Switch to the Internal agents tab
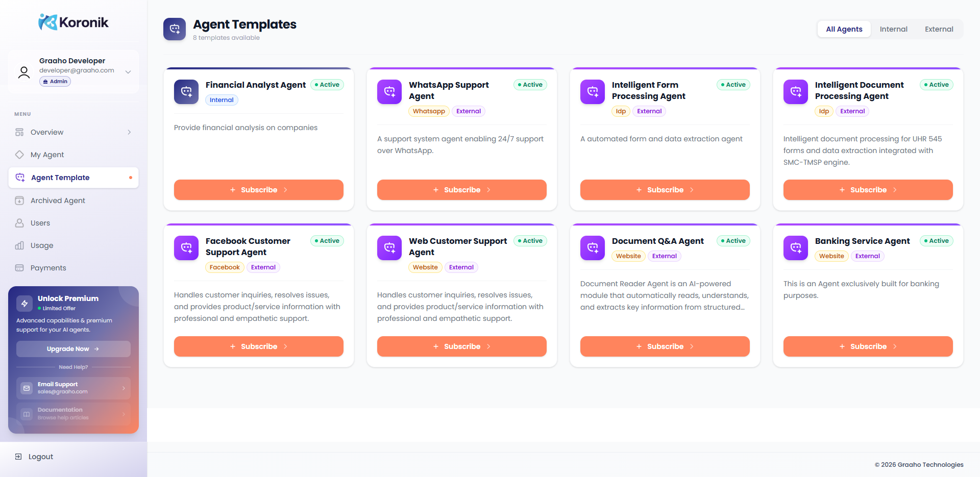 coord(893,29)
